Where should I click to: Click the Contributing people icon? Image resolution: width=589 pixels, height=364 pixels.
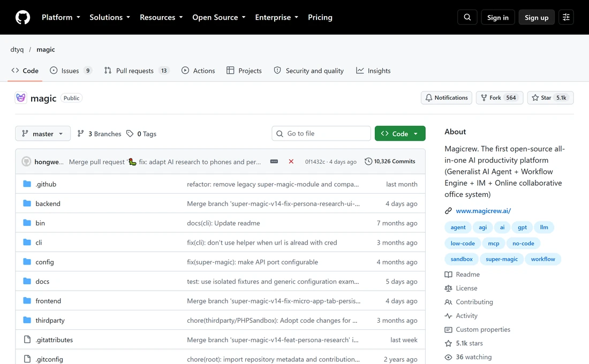(448, 302)
